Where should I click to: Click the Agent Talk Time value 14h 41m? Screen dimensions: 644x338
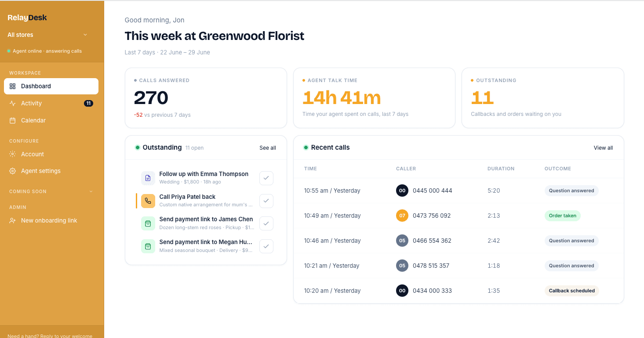point(342,98)
